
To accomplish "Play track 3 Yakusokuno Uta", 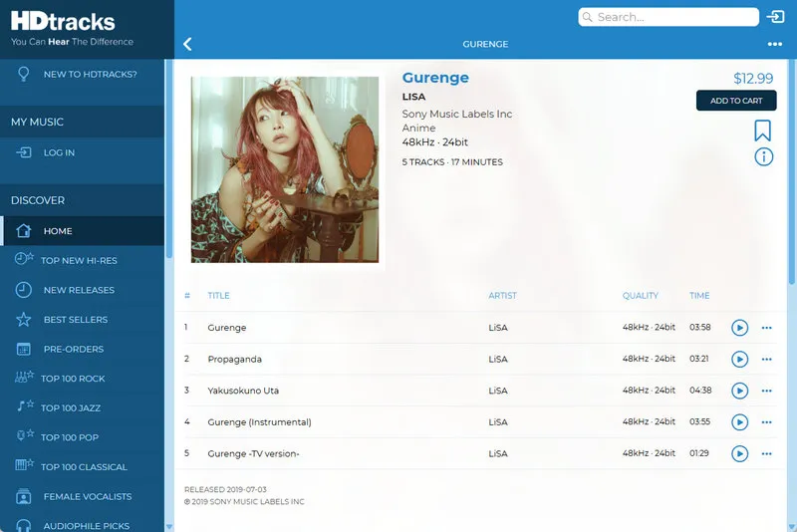I will click(x=739, y=391).
